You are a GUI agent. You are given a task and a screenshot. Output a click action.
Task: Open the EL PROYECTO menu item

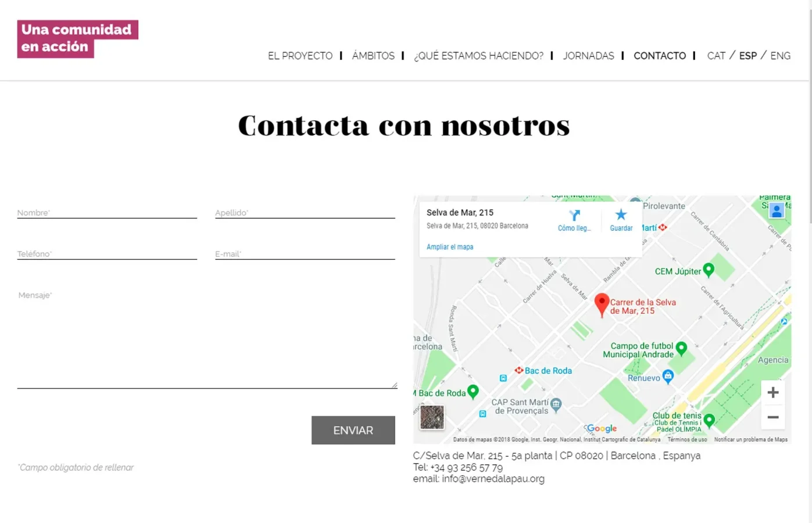click(x=300, y=56)
